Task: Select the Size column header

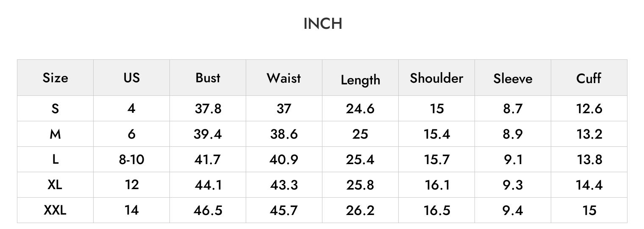Action: (x=55, y=78)
